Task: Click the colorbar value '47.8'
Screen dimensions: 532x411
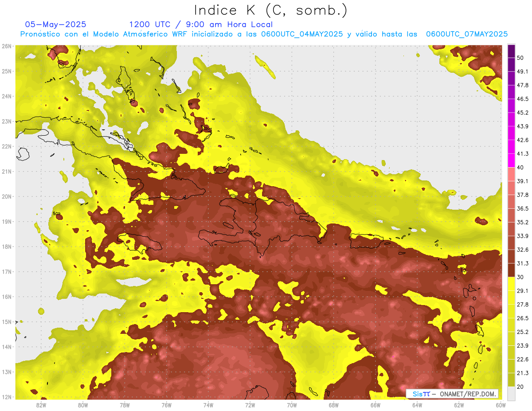Action: [523, 85]
